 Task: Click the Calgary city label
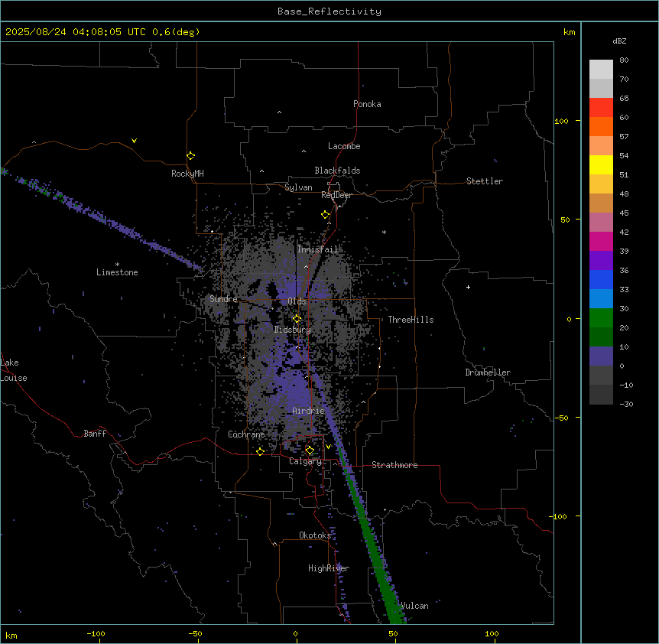[306, 461]
